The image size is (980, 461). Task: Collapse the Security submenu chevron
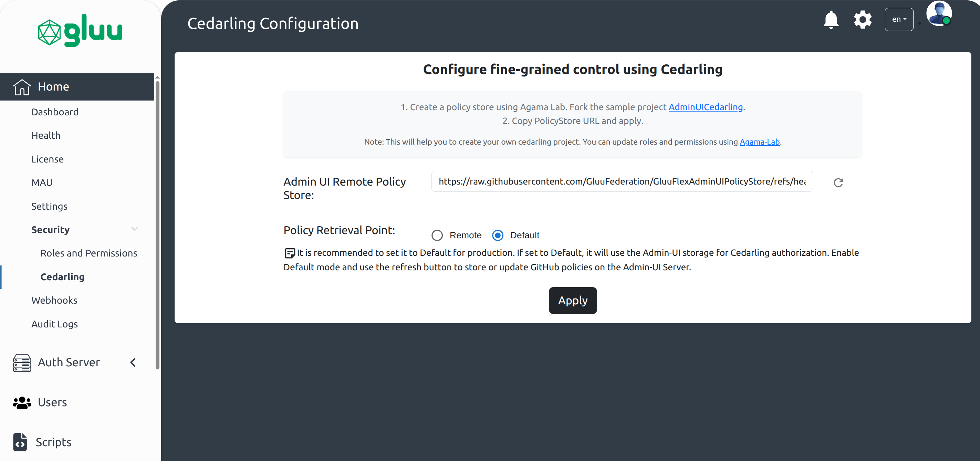[135, 229]
